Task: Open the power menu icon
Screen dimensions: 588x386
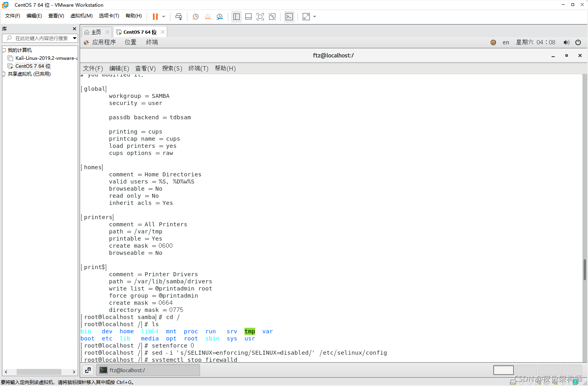Action: pos(578,42)
